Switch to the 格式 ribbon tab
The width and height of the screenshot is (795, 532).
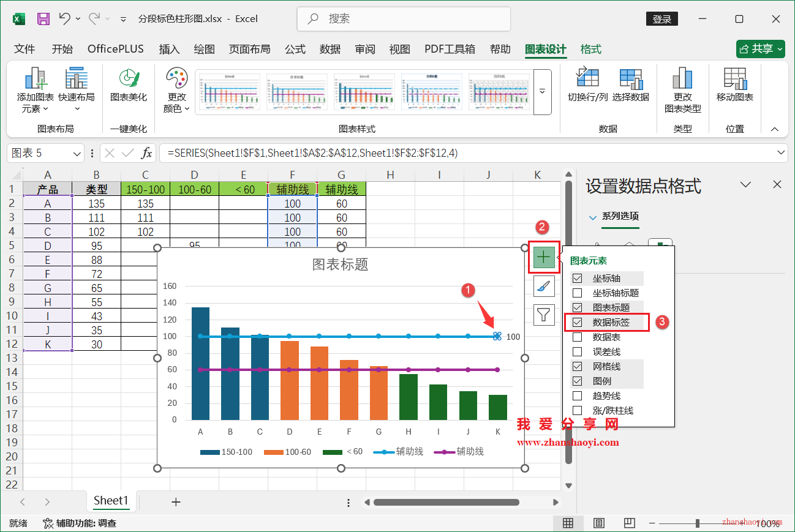click(590, 49)
